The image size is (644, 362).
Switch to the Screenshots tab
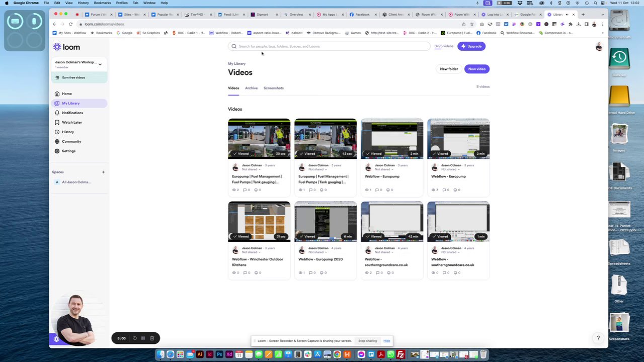point(274,88)
